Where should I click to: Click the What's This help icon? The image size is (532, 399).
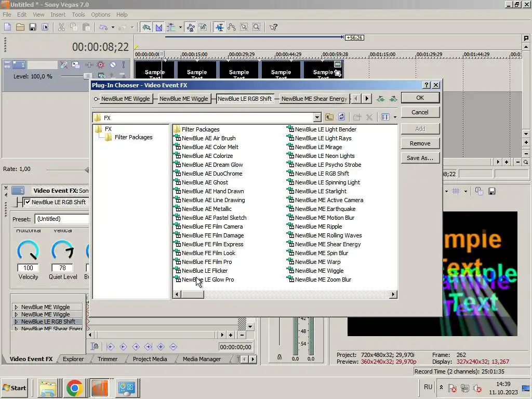tap(273, 27)
